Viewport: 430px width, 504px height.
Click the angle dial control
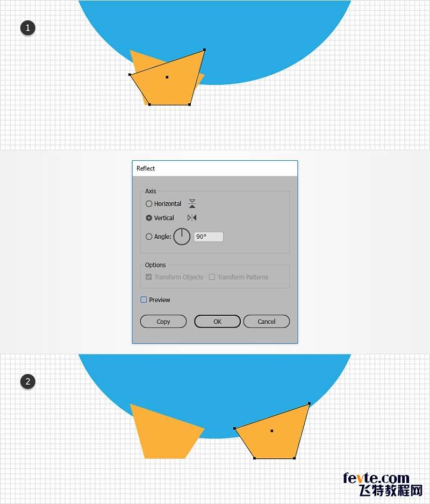coord(182,237)
